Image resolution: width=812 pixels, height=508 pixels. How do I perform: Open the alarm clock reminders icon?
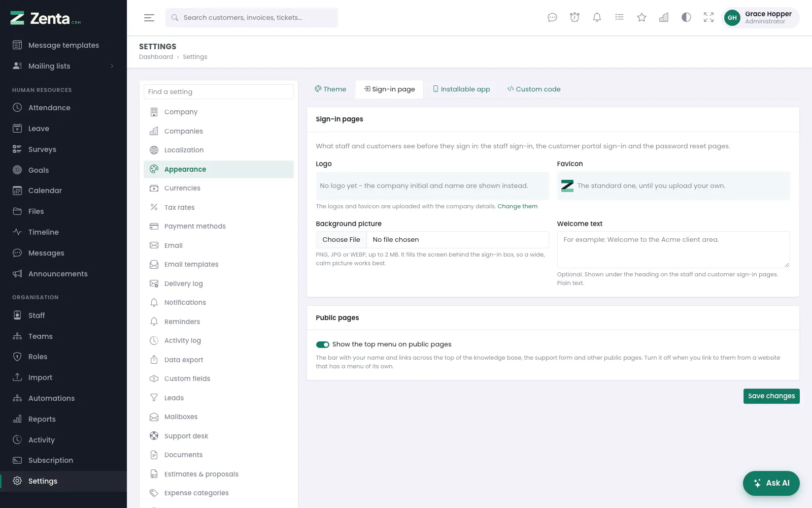[574, 18]
